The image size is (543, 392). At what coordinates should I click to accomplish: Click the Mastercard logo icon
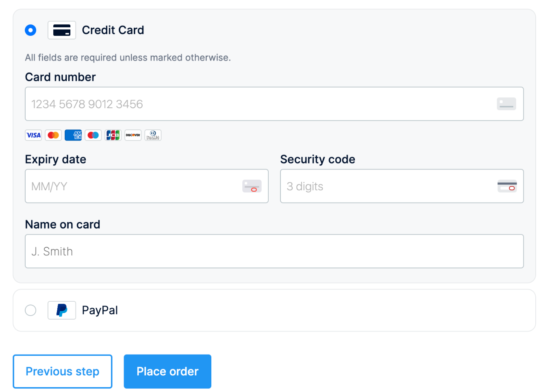point(53,135)
